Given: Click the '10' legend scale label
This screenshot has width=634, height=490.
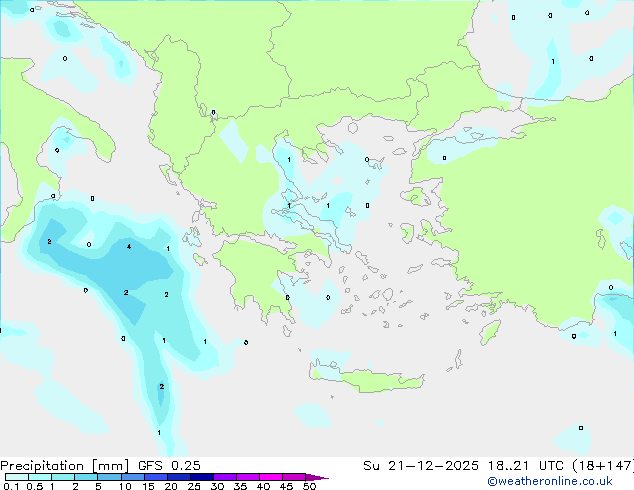Looking at the screenshot, I should pos(125,486).
